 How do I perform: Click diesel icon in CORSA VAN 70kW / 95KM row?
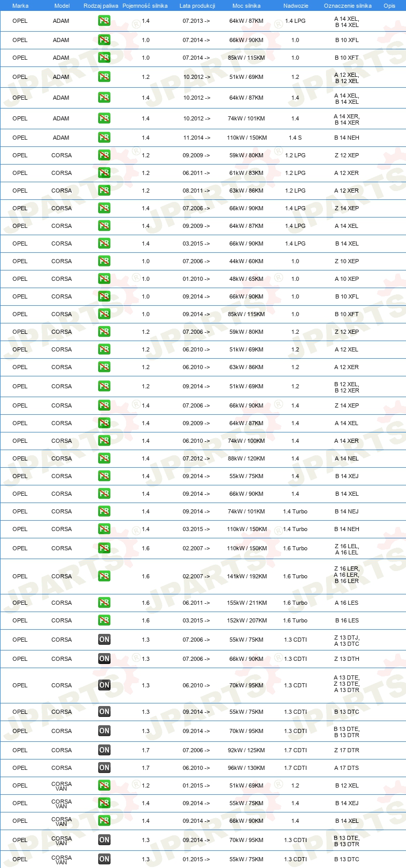click(x=104, y=840)
